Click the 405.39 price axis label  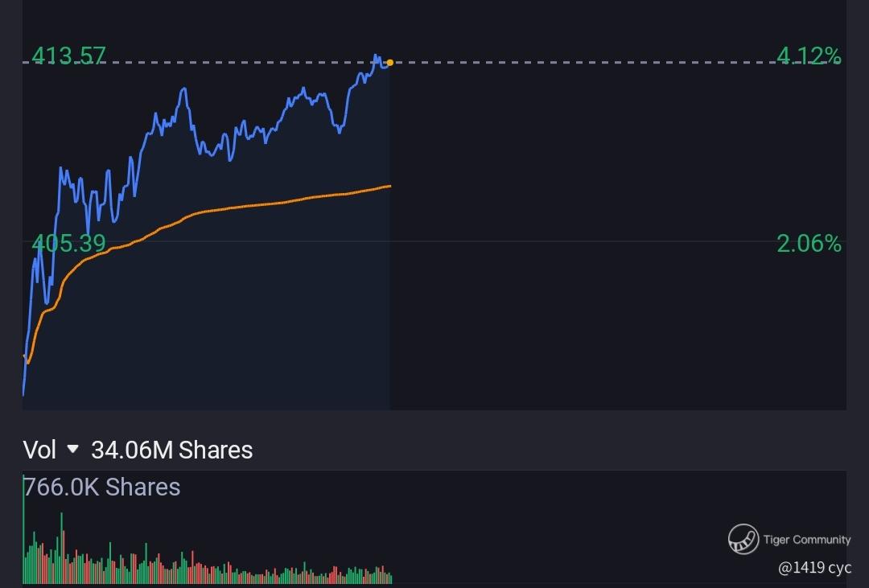pyautogui.click(x=68, y=243)
